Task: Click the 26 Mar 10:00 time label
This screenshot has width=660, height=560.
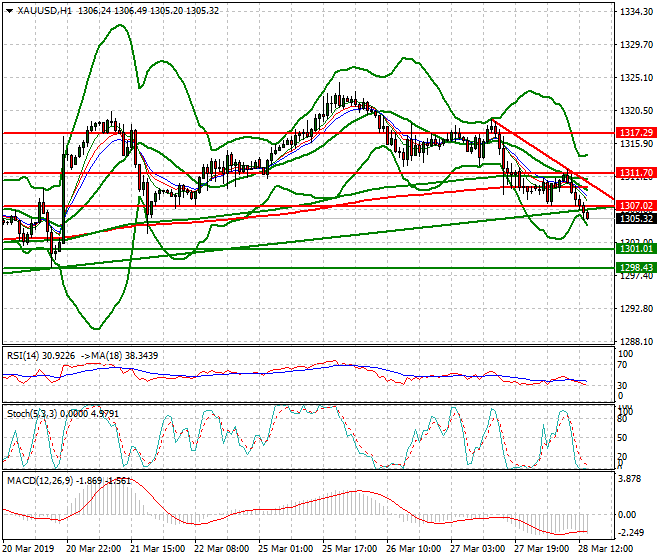Action: coord(413,549)
